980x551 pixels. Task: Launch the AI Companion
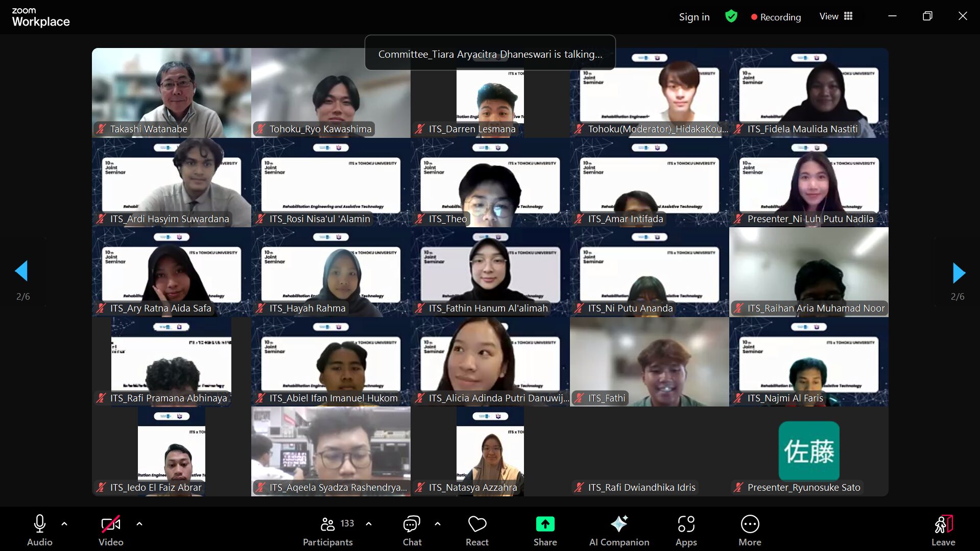619,530
